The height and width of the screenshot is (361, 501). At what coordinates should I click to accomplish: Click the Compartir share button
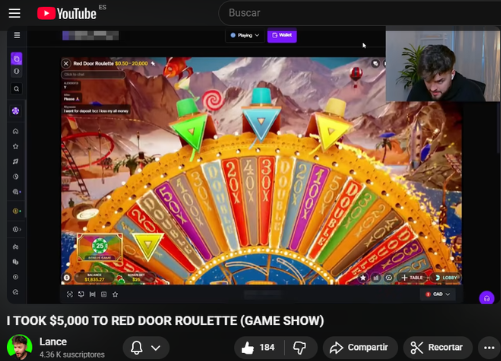tap(360, 348)
